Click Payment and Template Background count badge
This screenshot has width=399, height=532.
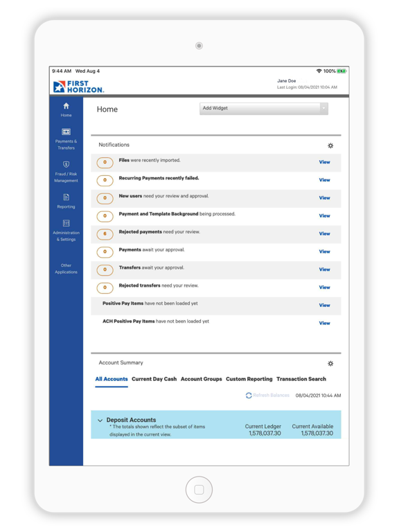coord(105,216)
